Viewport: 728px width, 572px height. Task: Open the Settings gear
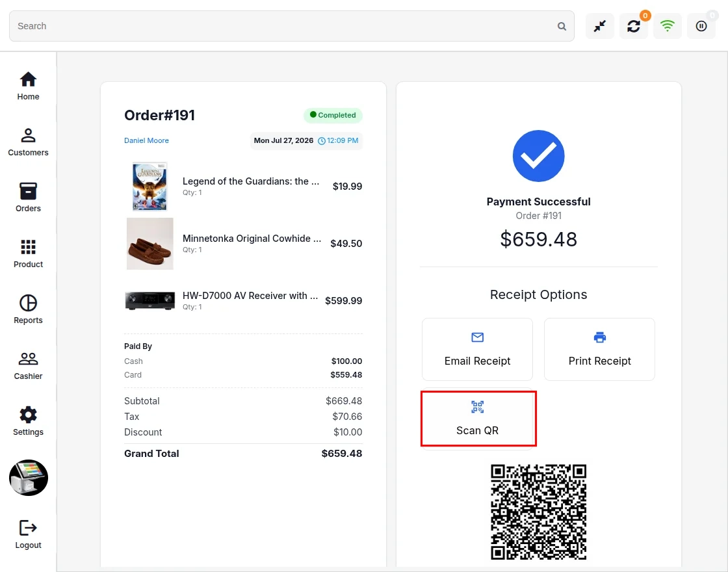pyautogui.click(x=28, y=421)
